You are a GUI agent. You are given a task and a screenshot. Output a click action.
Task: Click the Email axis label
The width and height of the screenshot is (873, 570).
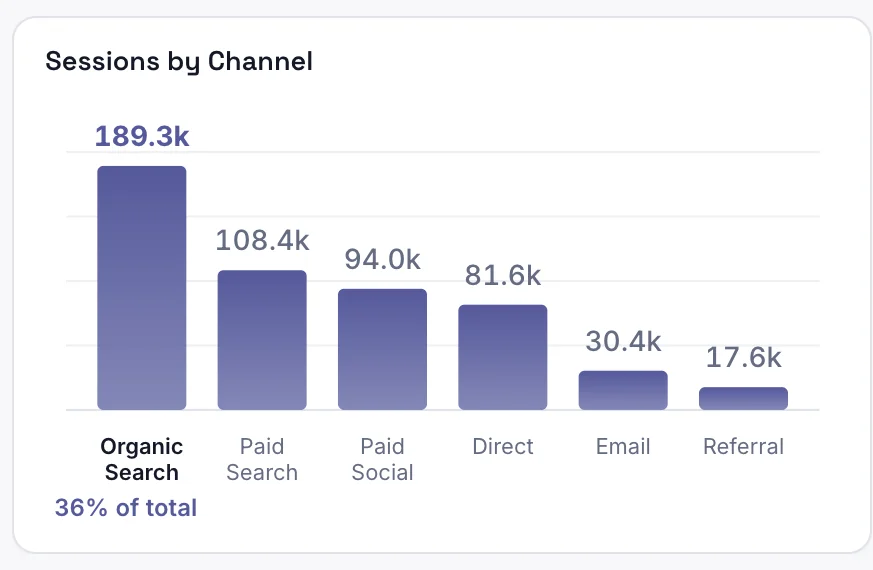tap(623, 446)
